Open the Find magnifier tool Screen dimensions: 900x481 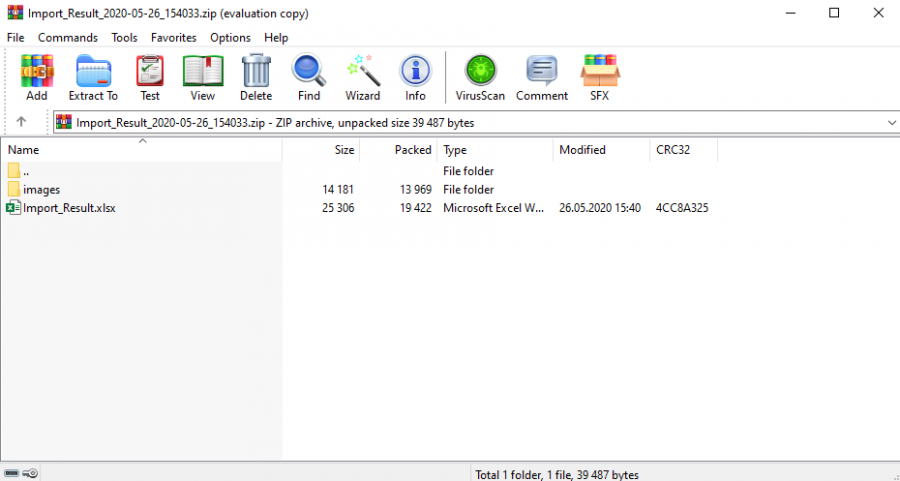click(309, 78)
